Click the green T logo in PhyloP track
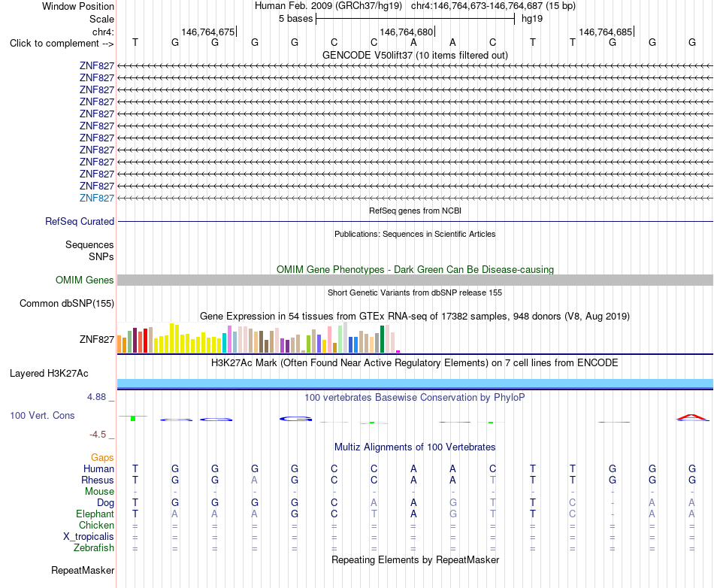714x588 pixels. tap(133, 417)
